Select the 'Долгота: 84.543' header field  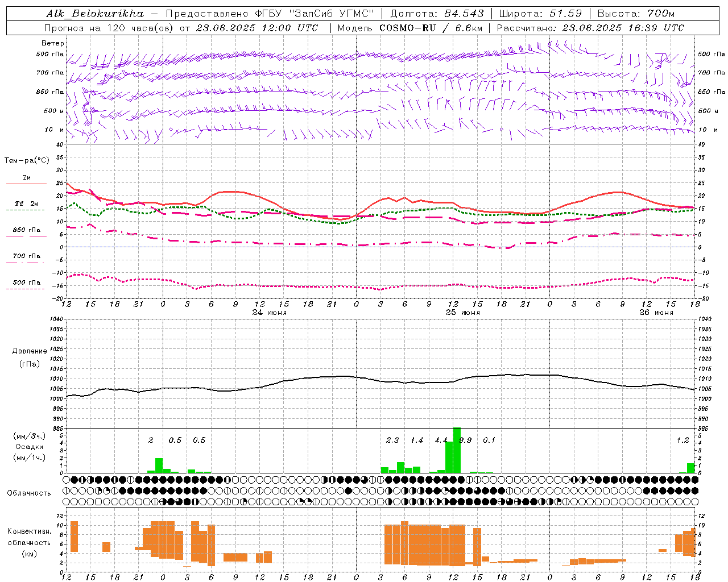point(437,13)
